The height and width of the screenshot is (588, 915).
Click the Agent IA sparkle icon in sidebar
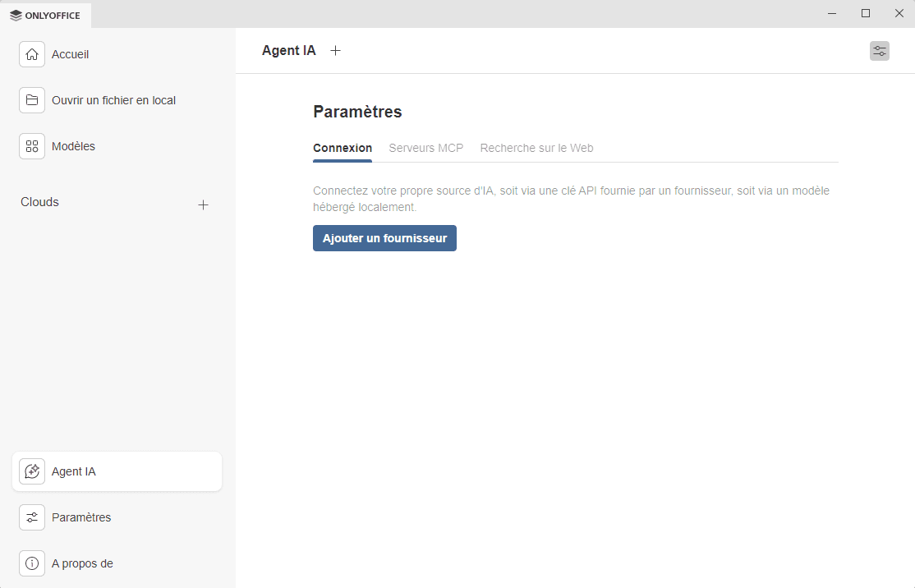32,471
